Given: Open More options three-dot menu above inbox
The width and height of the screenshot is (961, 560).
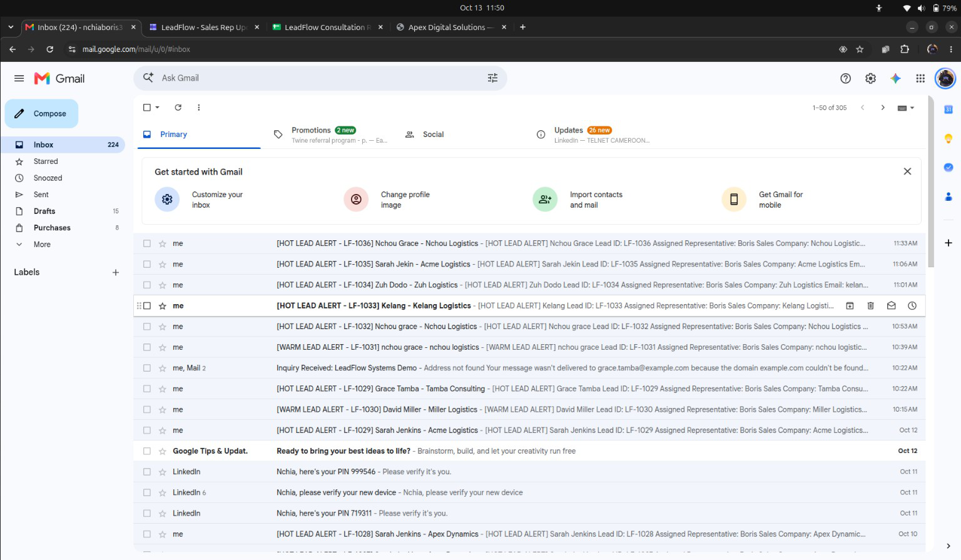Looking at the screenshot, I should tap(199, 108).
